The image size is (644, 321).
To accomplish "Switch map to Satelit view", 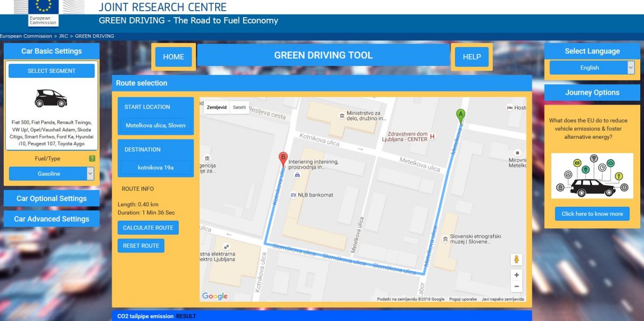I will [239, 107].
